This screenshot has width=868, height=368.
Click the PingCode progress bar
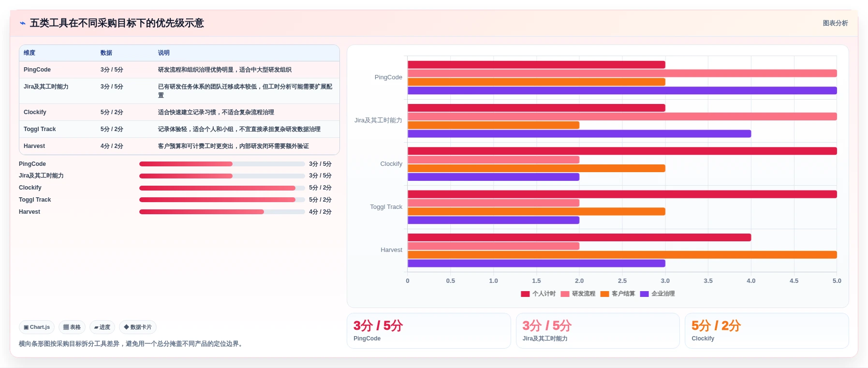click(x=222, y=164)
